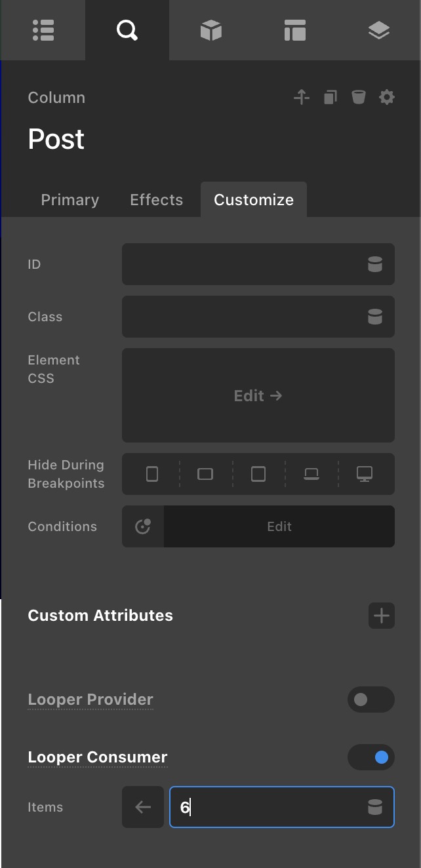421x868 pixels.
Task: Open dynamic content picker for ID field
Action: coord(375,264)
